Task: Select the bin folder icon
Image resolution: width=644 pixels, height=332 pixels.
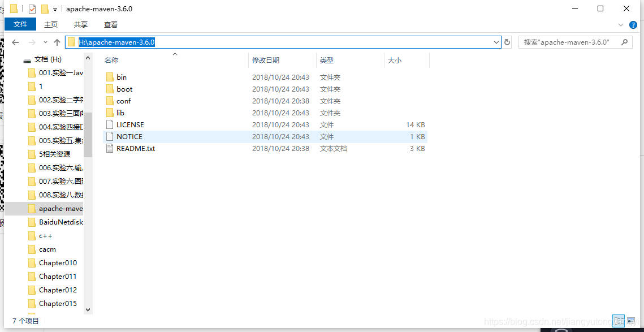Action: click(x=109, y=77)
